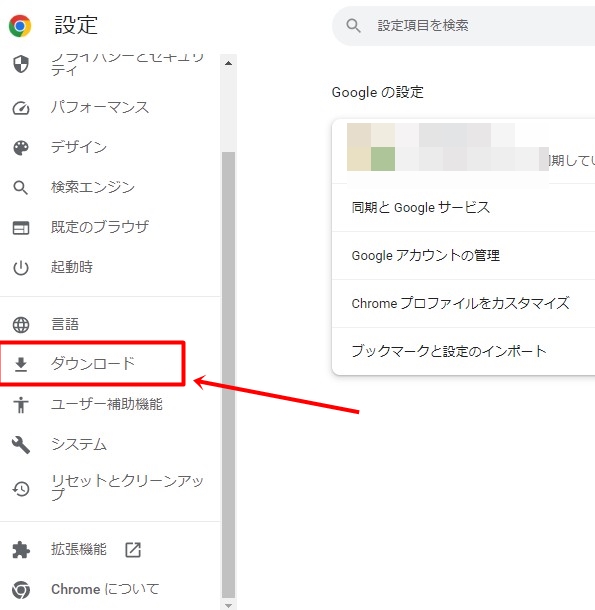Viewport: 595px width, 610px height.
Task: Click the 起動時 power icon
Action: (x=21, y=268)
